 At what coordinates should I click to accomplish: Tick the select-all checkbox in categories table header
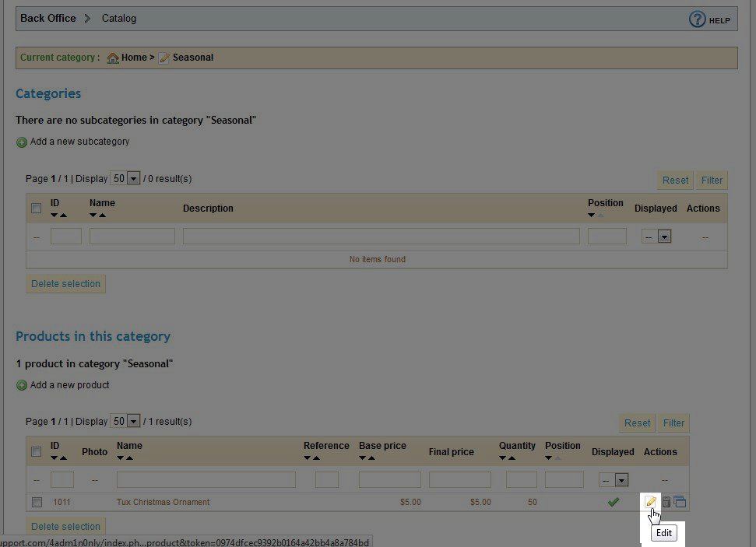click(36, 209)
